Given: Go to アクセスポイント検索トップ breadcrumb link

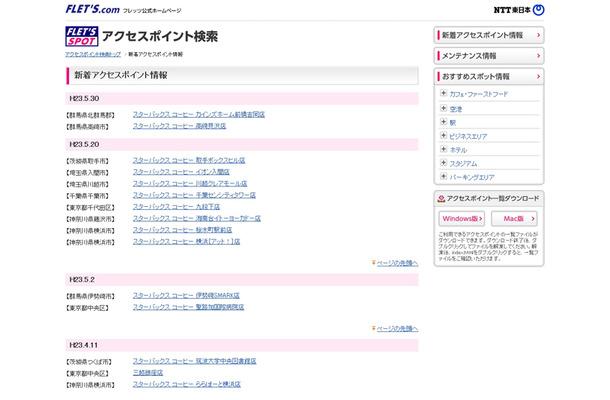Looking at the screenshot, I should pyautogui.click(x=93, y=54).
